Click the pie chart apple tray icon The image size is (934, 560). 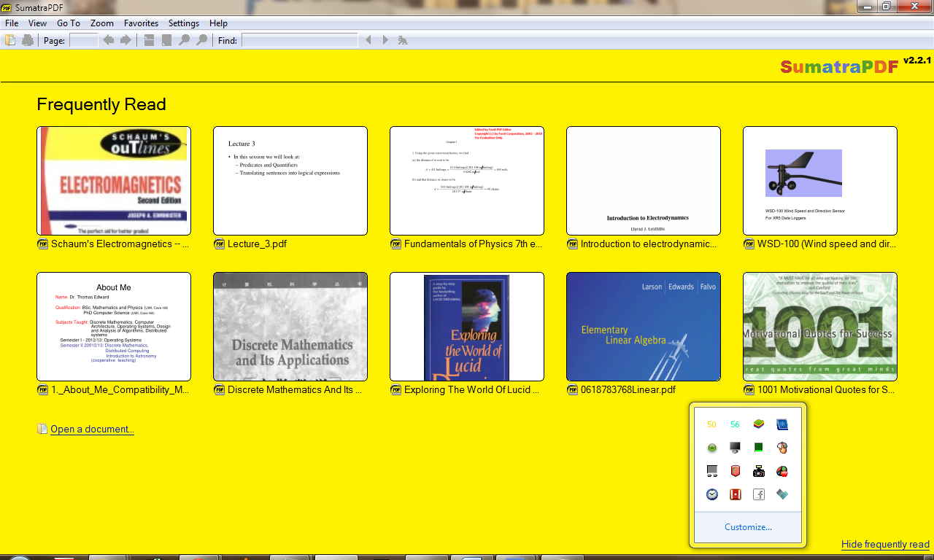pyautogui.click(x=782, y=471)
